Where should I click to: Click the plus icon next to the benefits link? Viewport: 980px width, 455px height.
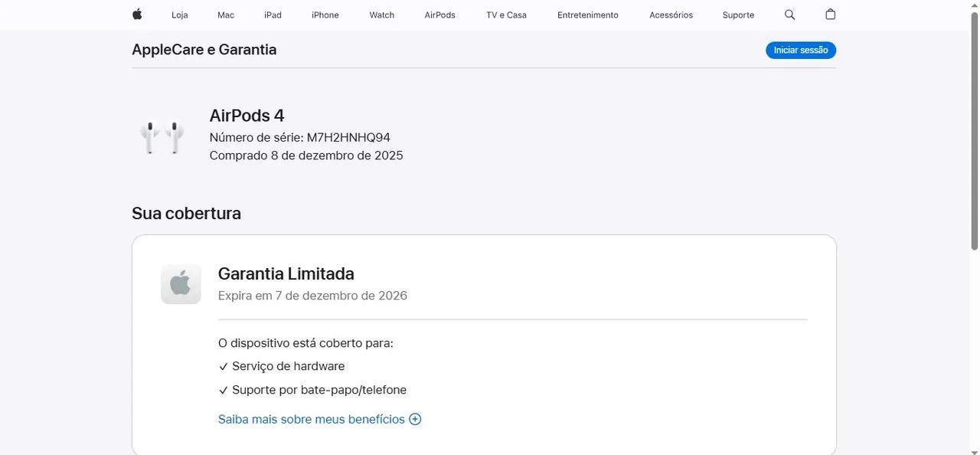pos(414,419)
